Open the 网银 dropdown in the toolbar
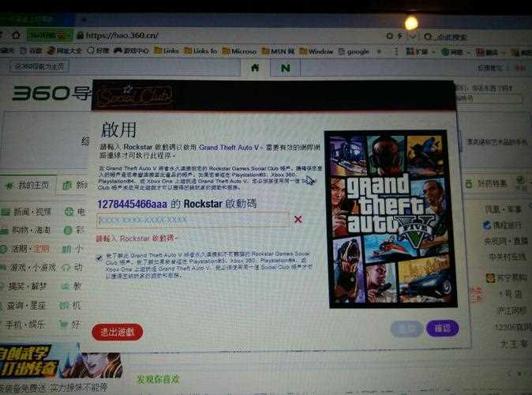Image resolution: width=532 pixels, height=395 pixels. click(455, 52)
